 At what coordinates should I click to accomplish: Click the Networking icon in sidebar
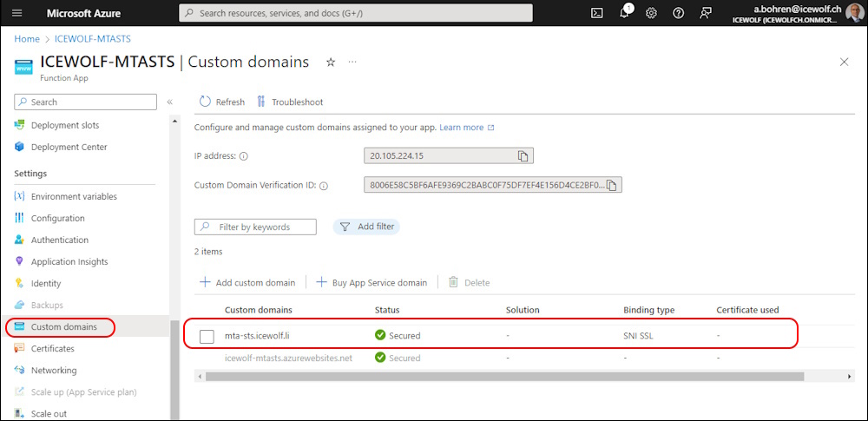[x=19, y=370]
